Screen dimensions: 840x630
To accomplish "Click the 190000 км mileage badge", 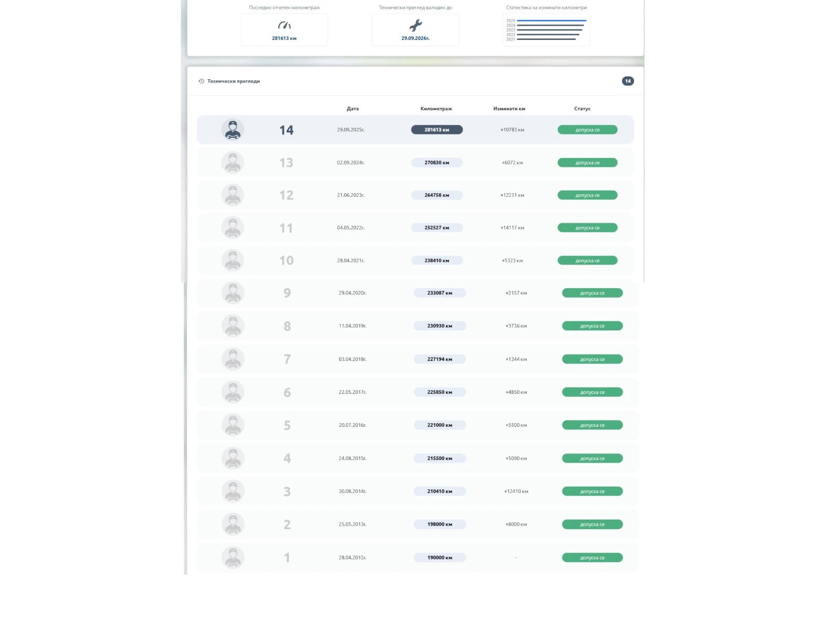I will pyautogui.click(x=439, y=558).
